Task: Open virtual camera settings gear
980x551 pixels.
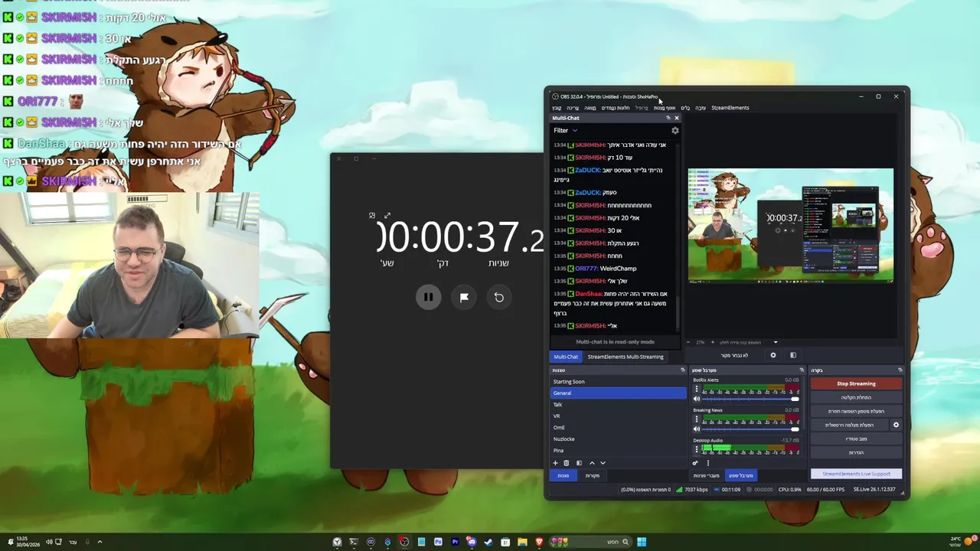Action: (x=896, y=425)
